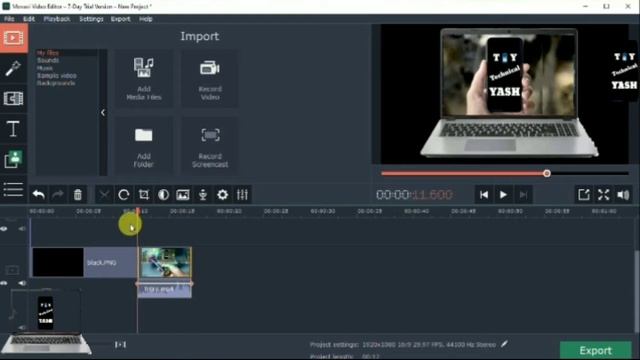Open the Filters magic wand tab
This screenshot has height=360, width=640.
click(13, 68)
